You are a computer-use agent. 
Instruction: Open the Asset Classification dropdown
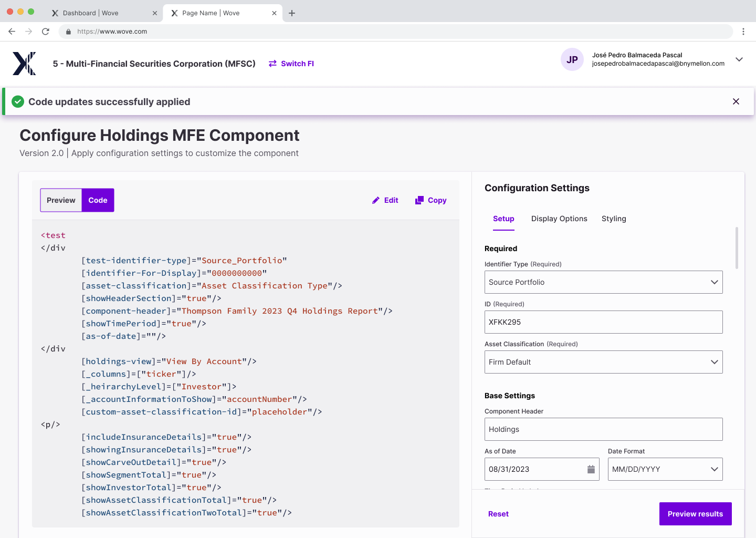pyautogui.click(x=604, y=362)
